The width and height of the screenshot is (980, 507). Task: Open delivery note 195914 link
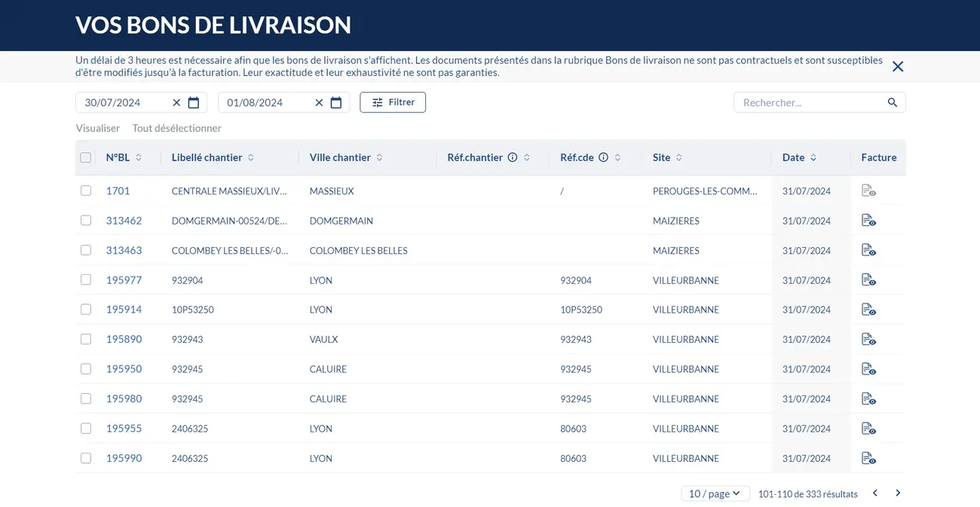point(124,310)
